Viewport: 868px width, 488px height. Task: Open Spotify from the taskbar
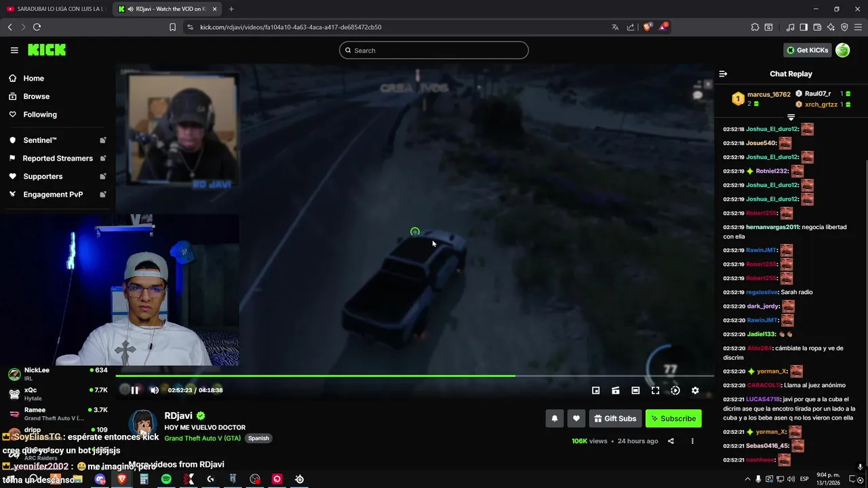click(166, 479)
